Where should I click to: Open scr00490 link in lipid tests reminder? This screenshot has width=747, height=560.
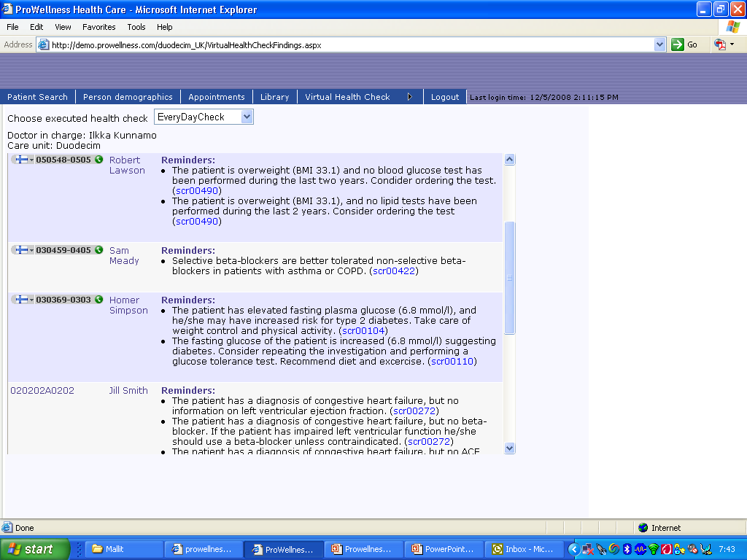tap(197, 221)
